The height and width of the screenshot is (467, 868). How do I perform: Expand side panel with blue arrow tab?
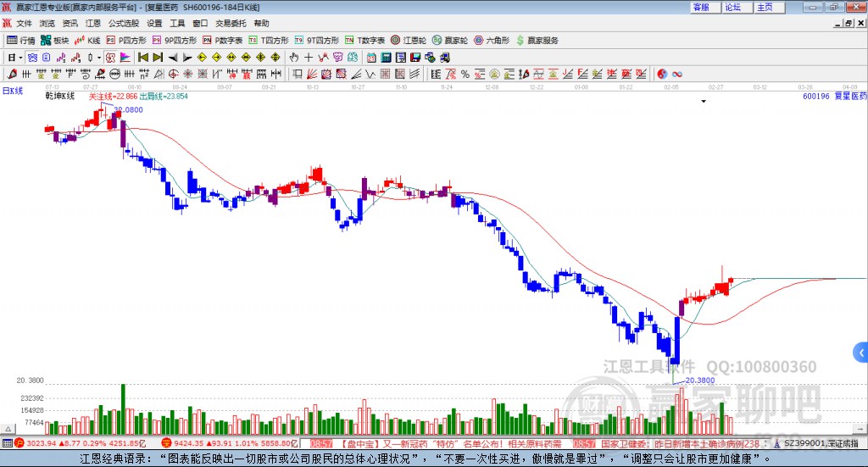(861, 353)
